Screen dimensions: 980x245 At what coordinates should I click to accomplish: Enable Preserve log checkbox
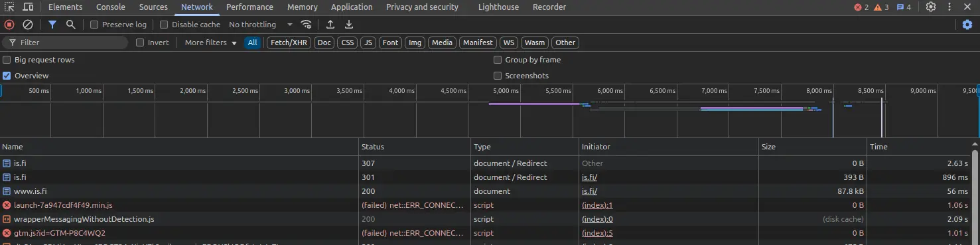94,25
